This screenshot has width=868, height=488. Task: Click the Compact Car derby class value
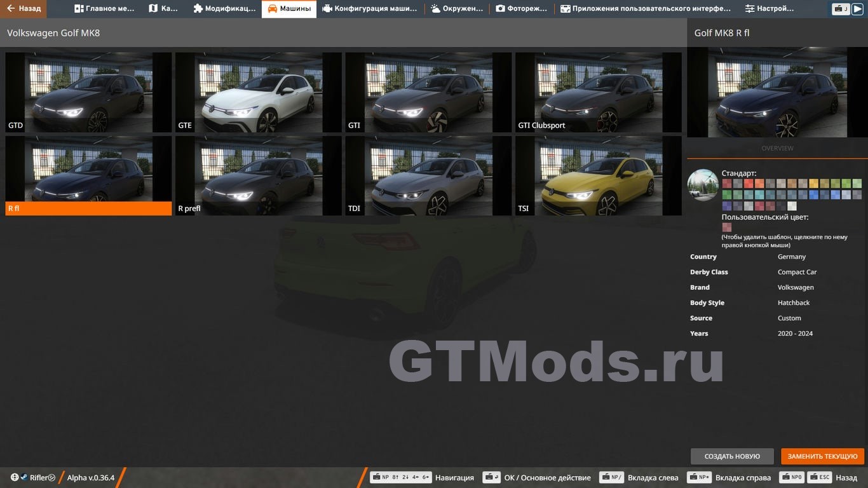(797, 272)
